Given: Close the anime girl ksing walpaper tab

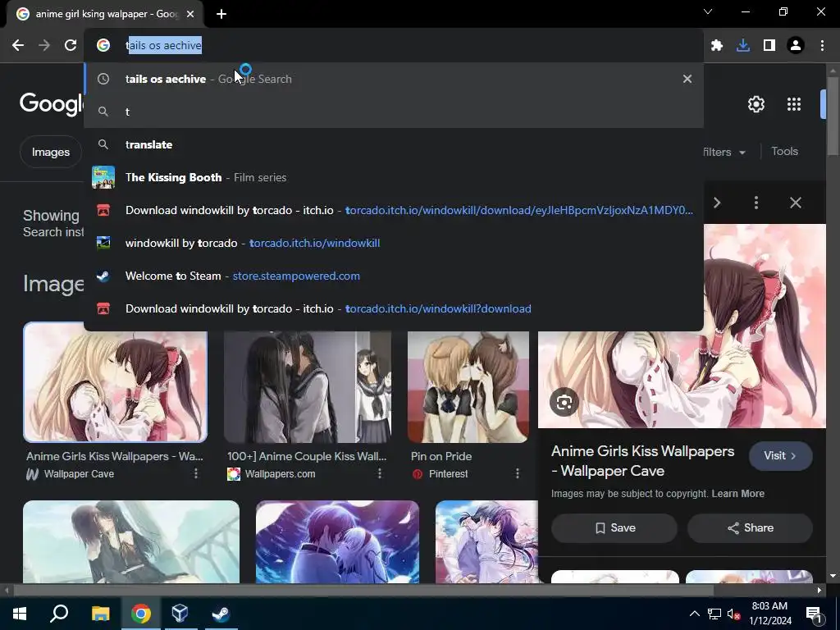Looking at the screenshot, I should (x=190, y=14).
